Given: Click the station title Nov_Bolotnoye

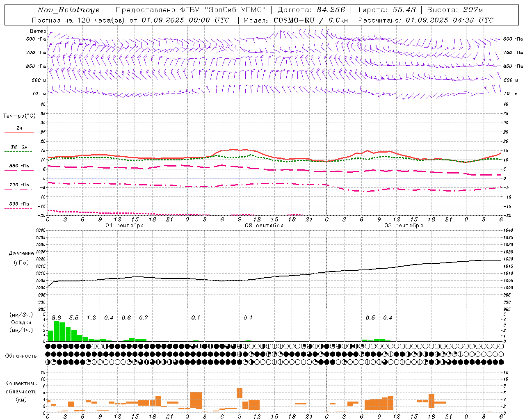Looking at the screenshot, I should point(68,10).
